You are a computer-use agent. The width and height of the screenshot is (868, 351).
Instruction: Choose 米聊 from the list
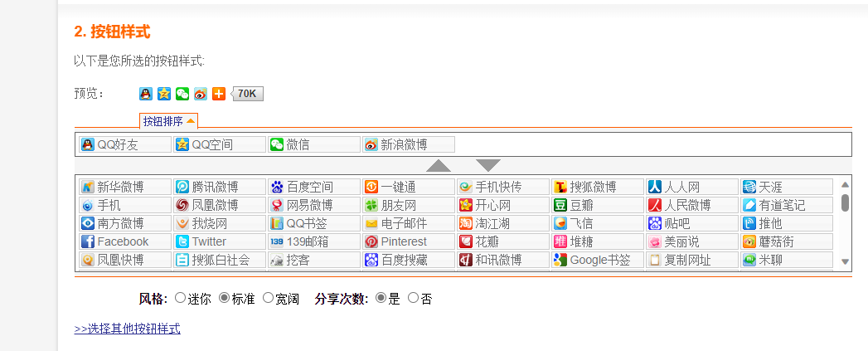coord(787,260)
